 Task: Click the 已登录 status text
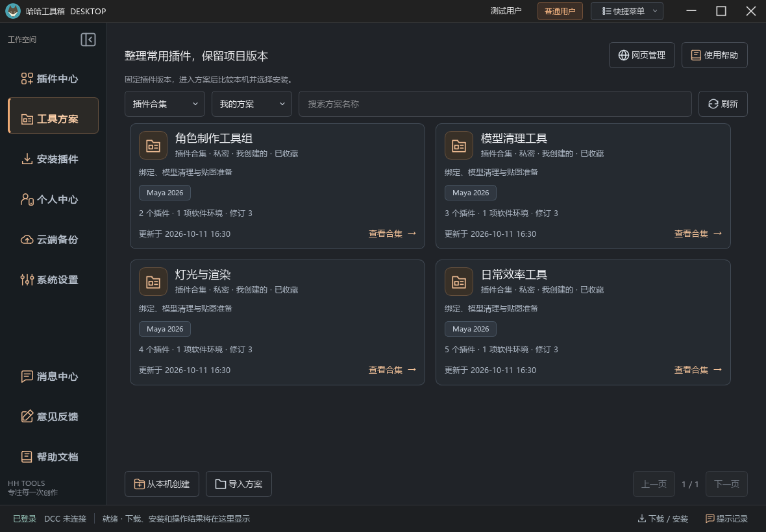25,519
